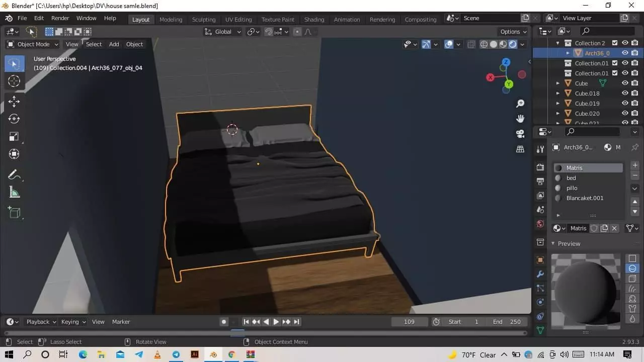Viewport: 644px width, 362px height.
Task: Open Global transform orientation dropdown
Action: pyautogui.click(x=223, y=32)
